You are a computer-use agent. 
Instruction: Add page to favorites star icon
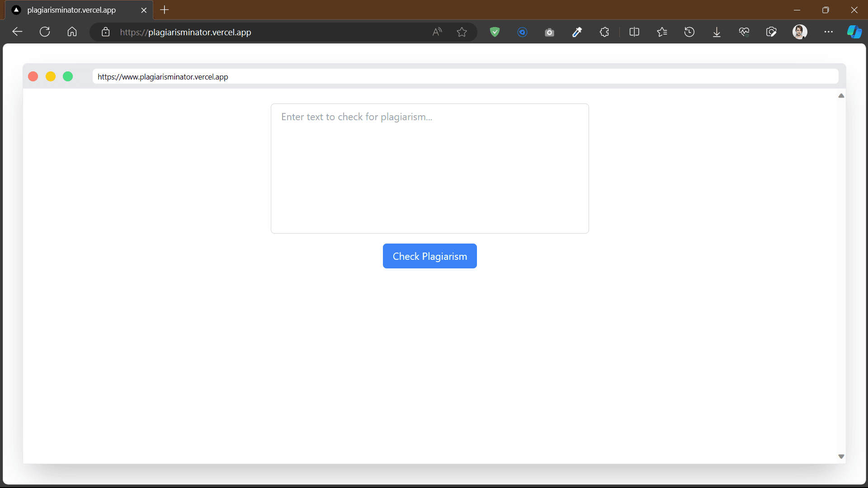[462, 32]
